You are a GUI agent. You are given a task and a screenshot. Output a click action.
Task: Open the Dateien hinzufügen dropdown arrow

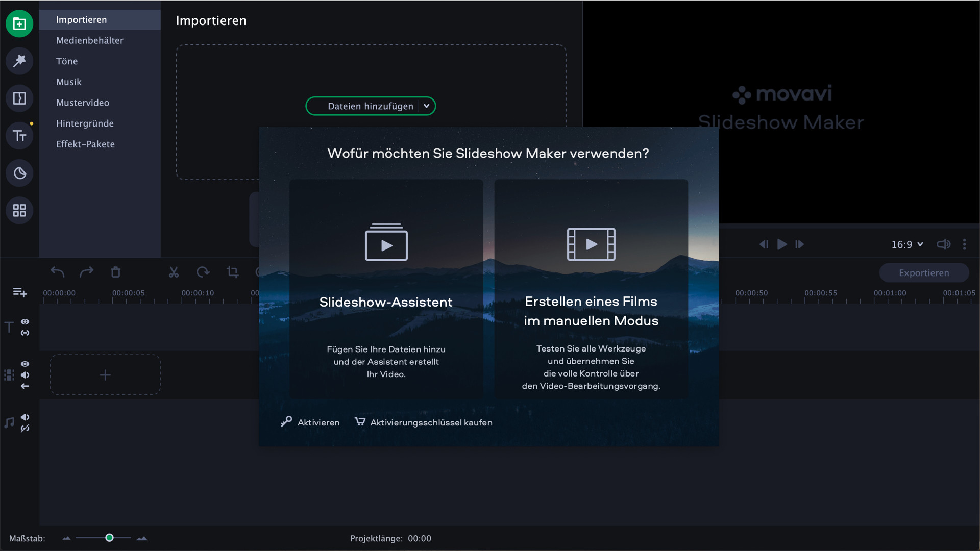[427, 106]
